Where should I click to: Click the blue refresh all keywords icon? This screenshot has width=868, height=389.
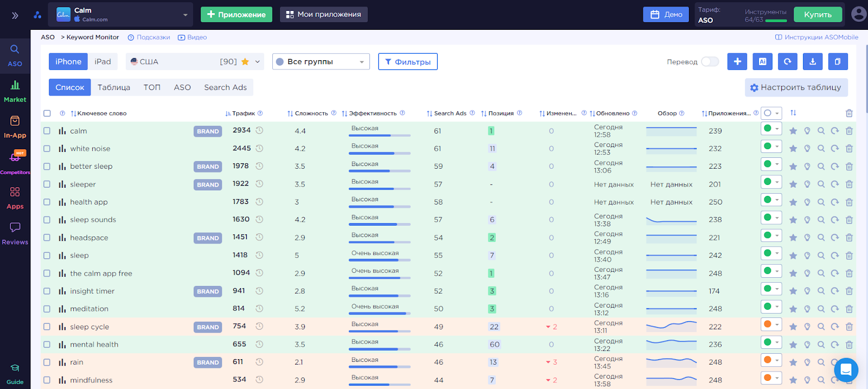(788, 61)
